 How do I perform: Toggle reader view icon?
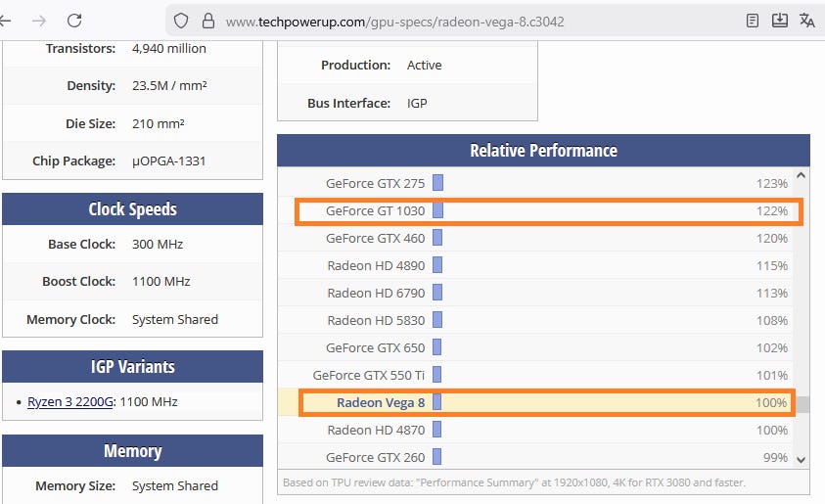pos(752,21)
